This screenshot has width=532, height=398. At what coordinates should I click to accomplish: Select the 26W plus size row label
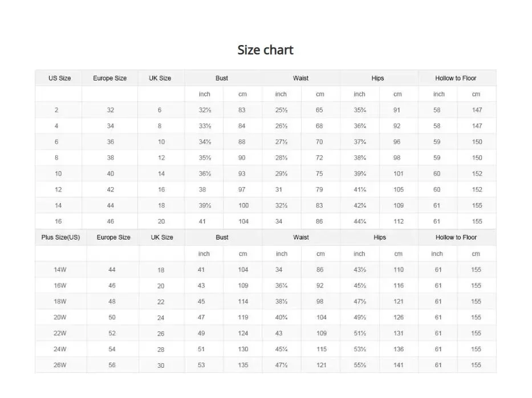(60, 365)
